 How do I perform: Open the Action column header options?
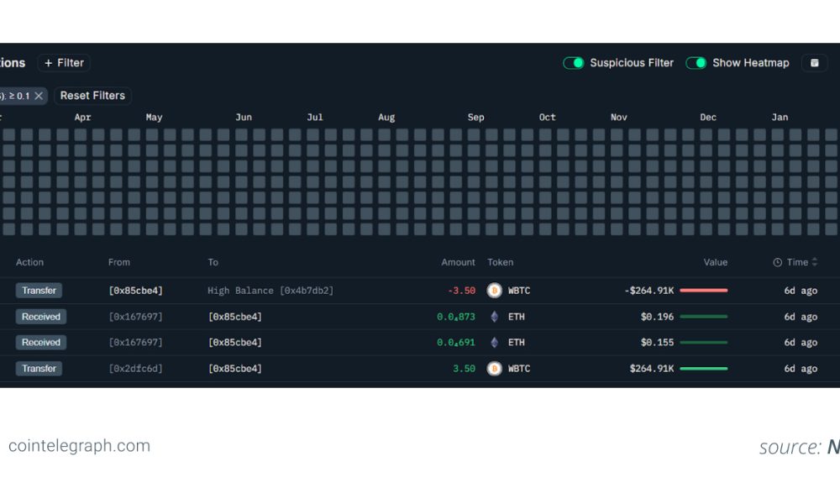[x=31, y=262]
